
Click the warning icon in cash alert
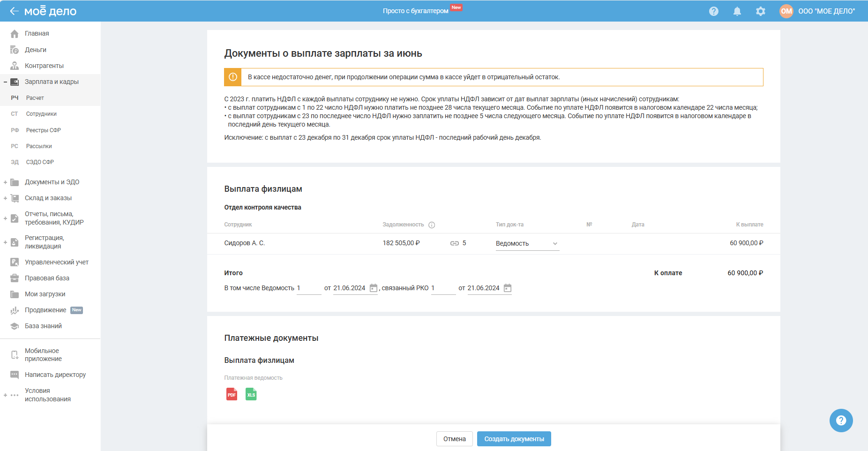tap(233, 77)
